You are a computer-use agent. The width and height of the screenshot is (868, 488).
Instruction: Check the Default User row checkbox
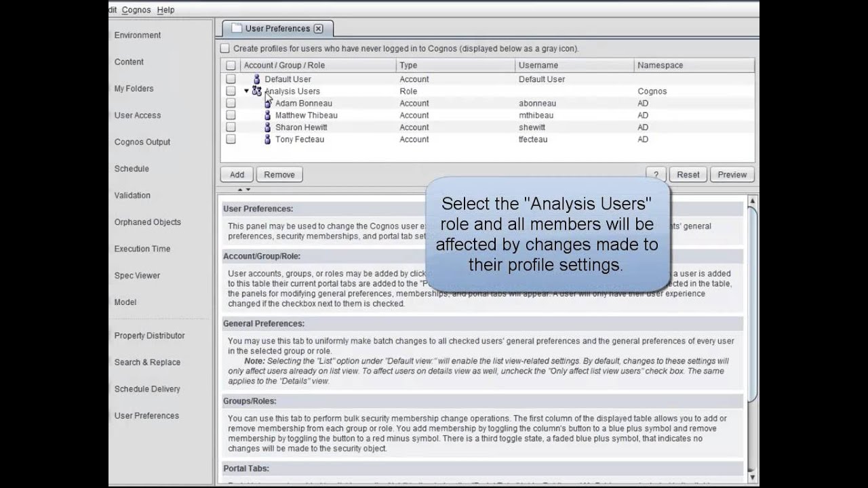[231, 79]
